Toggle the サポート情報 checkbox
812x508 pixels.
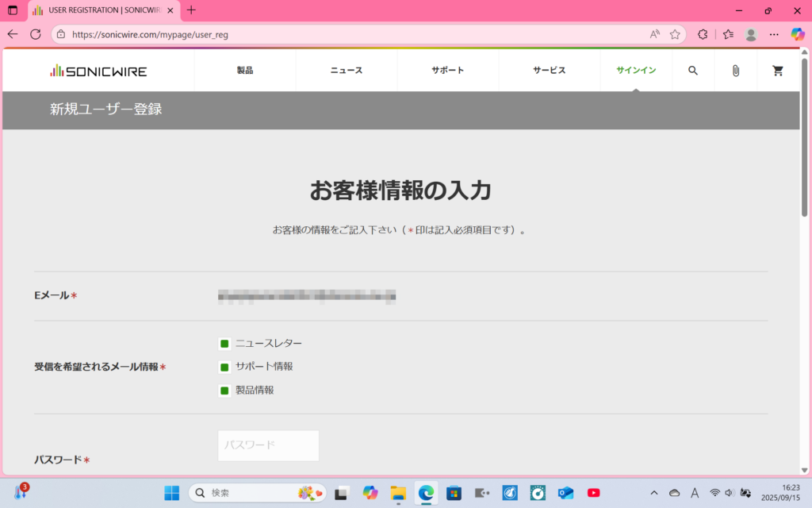click(224, 367)
